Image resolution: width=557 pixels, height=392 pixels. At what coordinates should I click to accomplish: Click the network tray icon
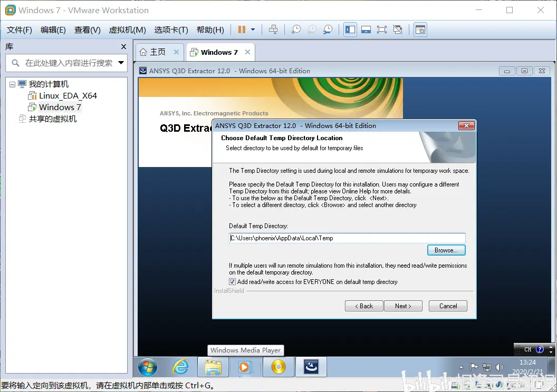coord(487,367)
